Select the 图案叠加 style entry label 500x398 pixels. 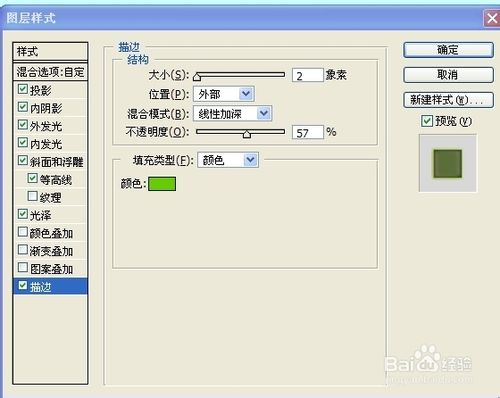tap(51, 269)
